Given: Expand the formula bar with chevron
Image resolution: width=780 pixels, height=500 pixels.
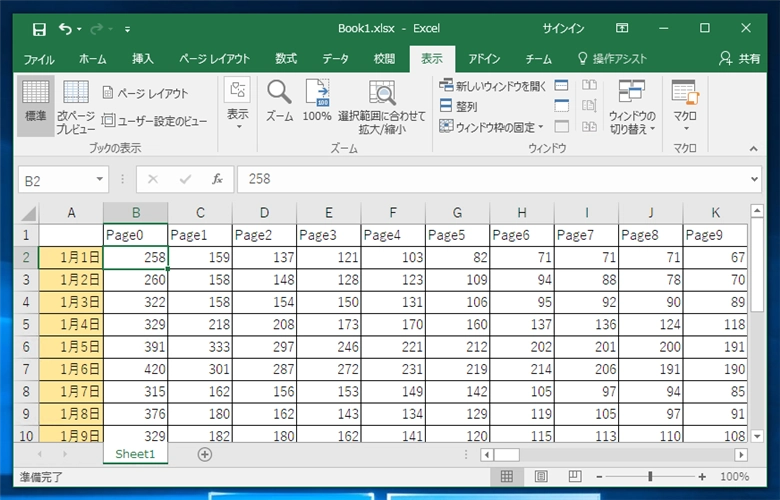Looking at the screenshot, I should point(755,179).
